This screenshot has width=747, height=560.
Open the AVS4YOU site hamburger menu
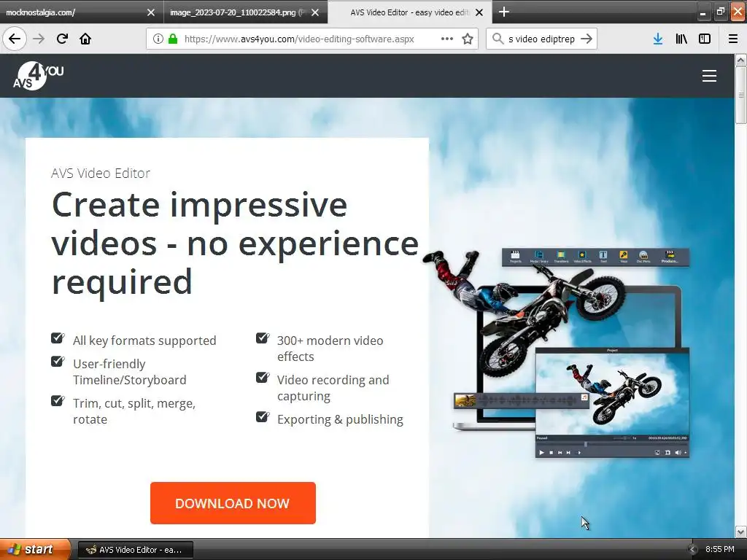point(709,76)
